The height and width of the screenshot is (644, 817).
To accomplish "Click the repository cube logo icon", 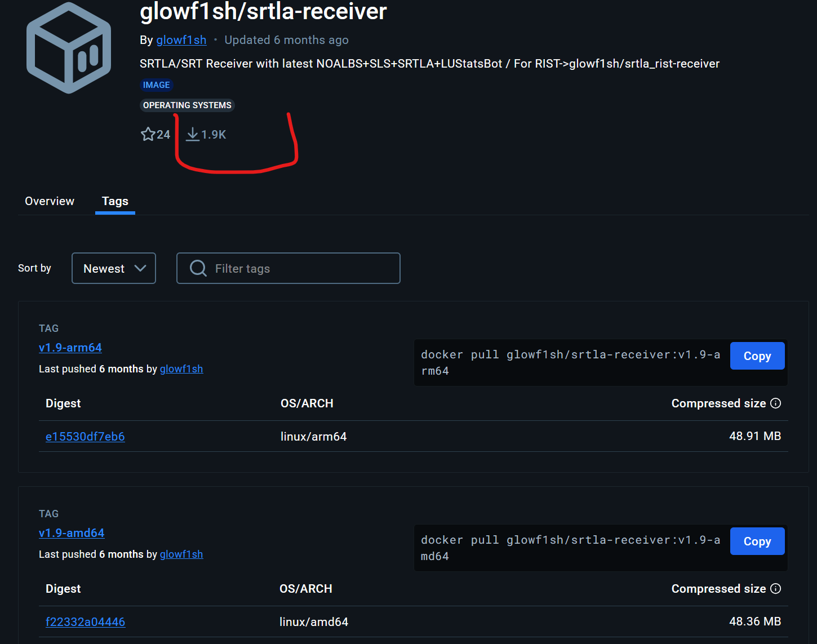I will pyautogui.click(x=69, y=48).
